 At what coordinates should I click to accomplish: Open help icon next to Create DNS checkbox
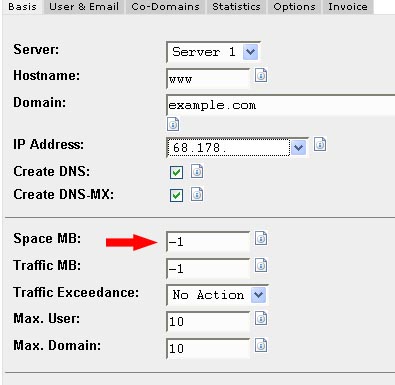[197, 171]
